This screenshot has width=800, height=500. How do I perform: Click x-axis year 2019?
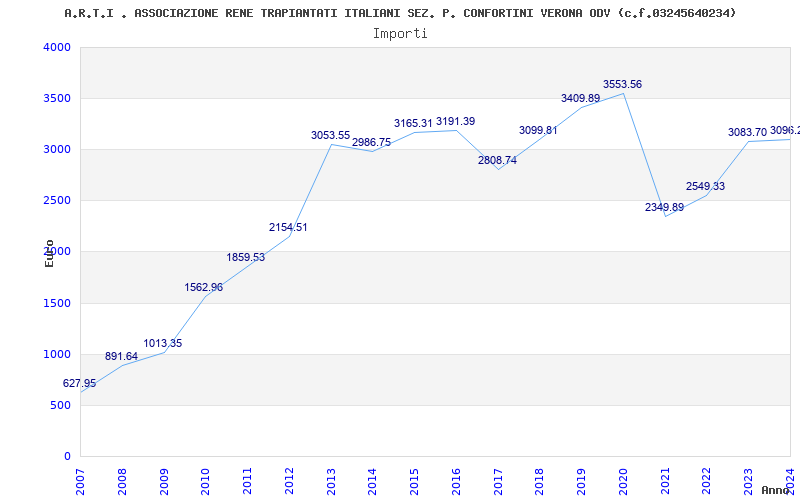point(582,482)
